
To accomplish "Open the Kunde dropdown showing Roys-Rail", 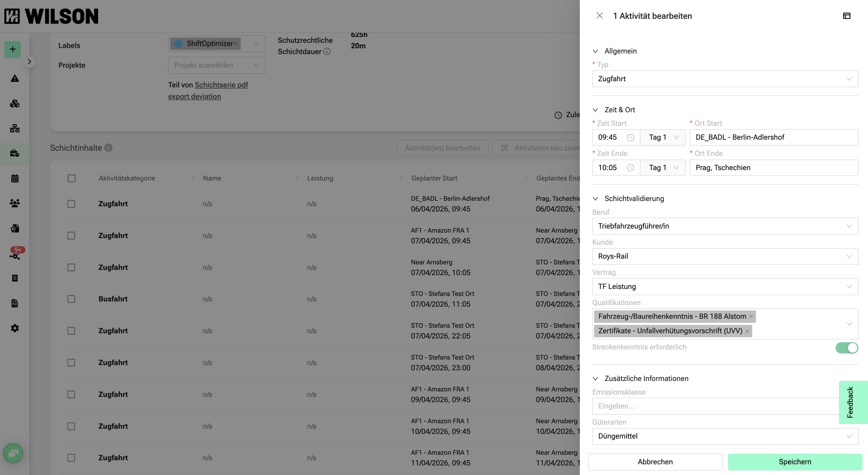I will [x=725, y=256].
